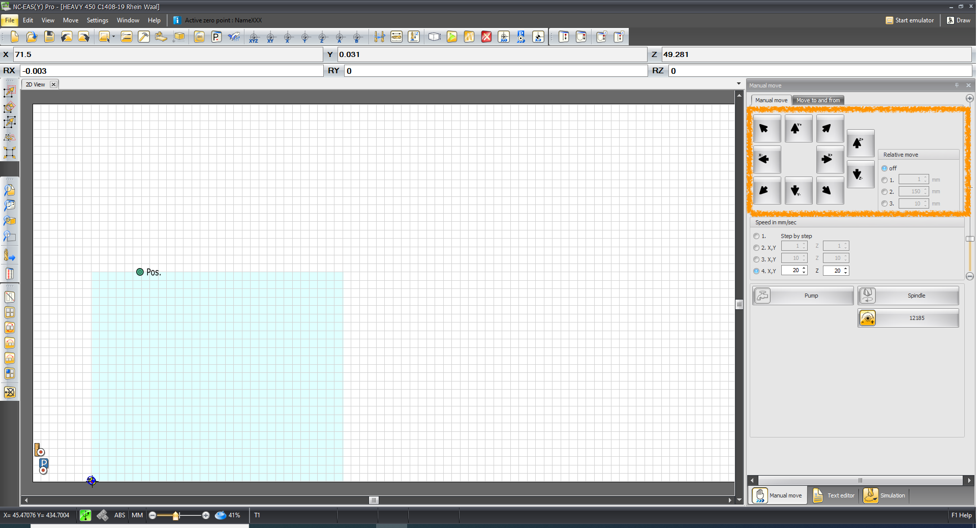Open the Settings menu
The image size is (980, 528).
(97, 20)
